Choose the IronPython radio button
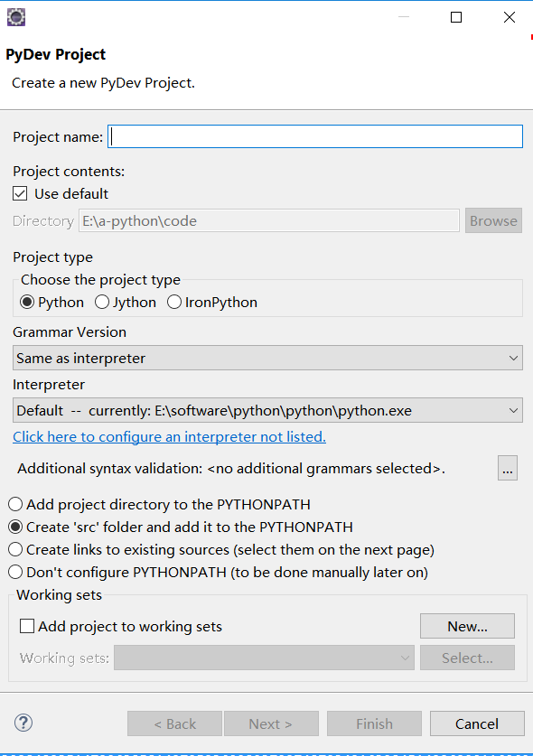 pos(174,303)
